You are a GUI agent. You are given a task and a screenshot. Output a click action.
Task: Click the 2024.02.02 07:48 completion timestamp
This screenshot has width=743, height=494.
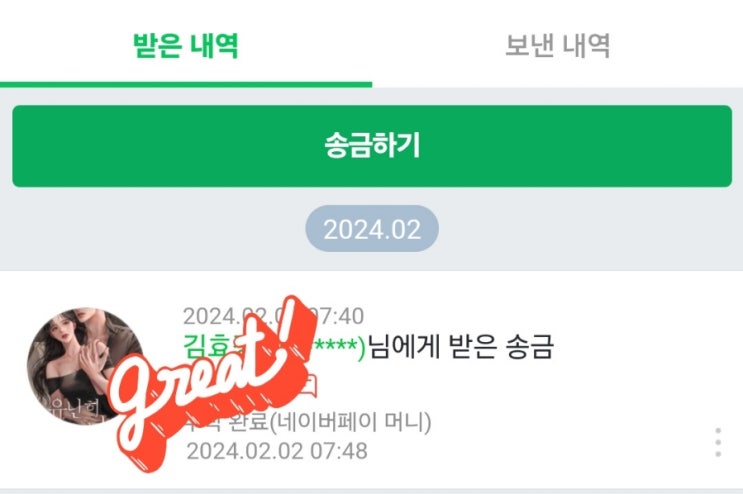coord(277,451)
